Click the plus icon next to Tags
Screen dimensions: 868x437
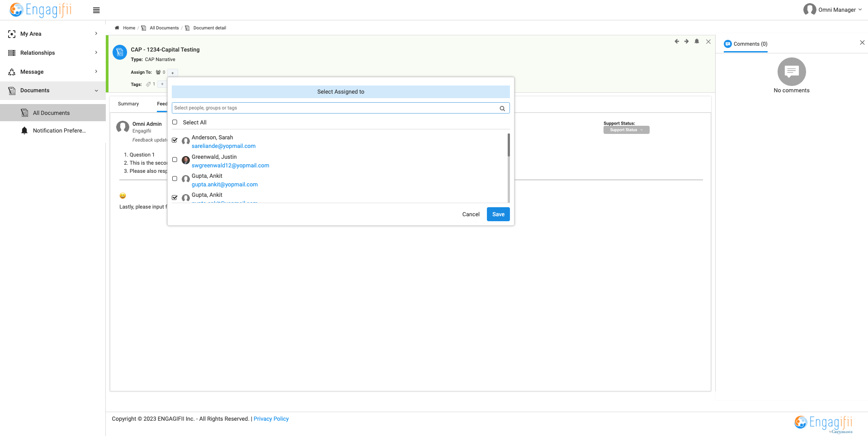pos(162,84)
